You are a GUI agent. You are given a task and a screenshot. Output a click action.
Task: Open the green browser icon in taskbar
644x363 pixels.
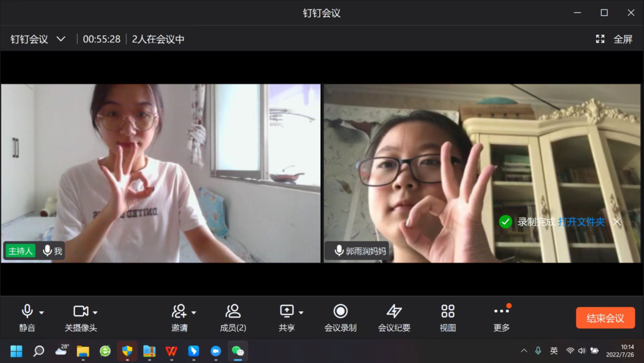pyautogui.click(x=105, y=351)
